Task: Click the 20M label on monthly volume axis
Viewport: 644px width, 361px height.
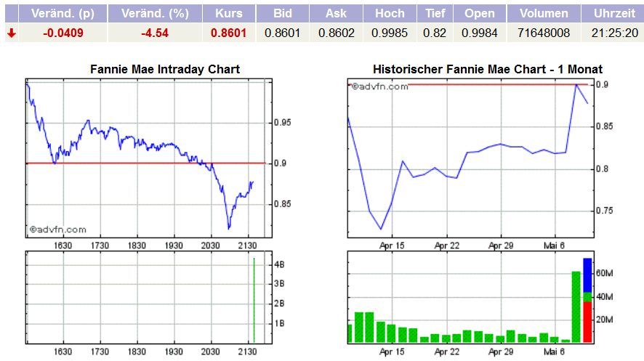Action: [605, 319]
